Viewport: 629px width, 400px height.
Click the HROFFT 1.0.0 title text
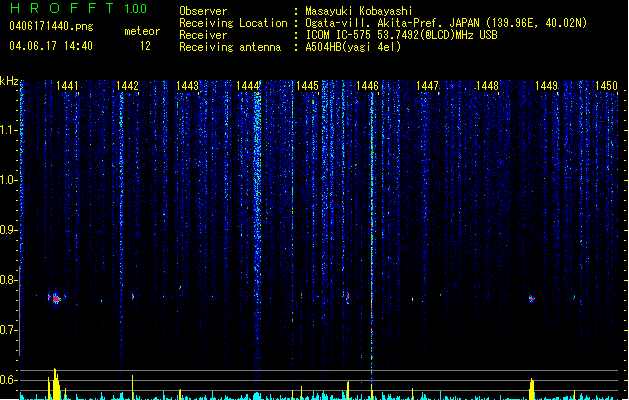point(78,8)
